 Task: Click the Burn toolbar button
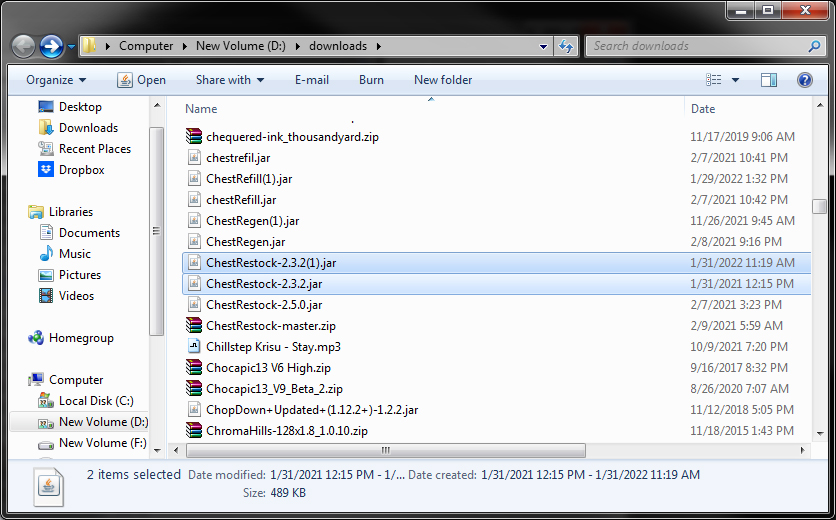(x=371, y=80)
